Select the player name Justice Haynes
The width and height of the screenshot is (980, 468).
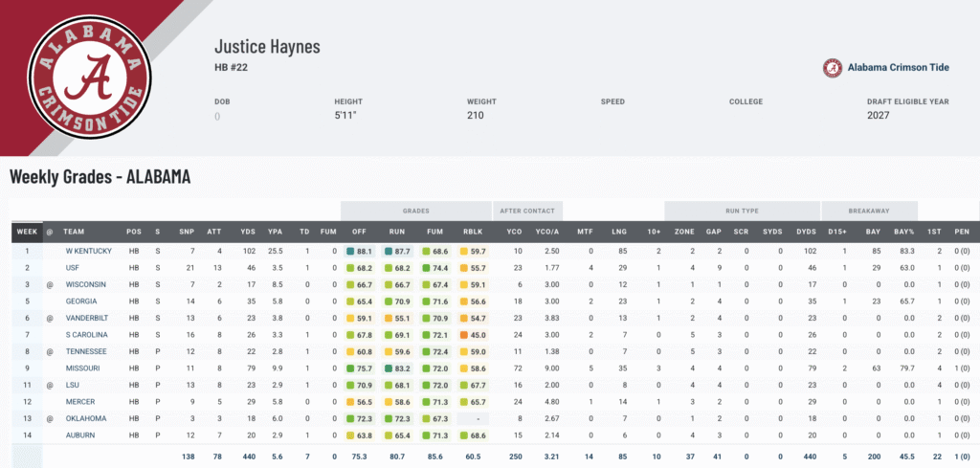[268, 46]
